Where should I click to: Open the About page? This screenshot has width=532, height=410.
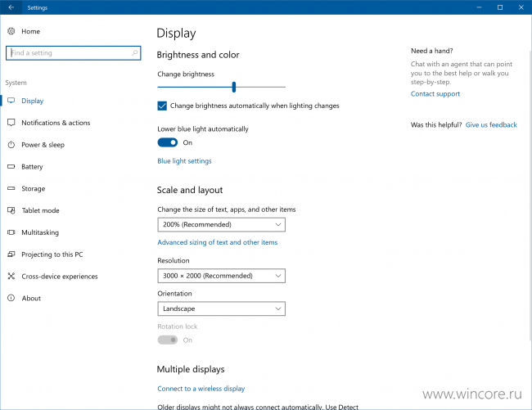[31, 298]
